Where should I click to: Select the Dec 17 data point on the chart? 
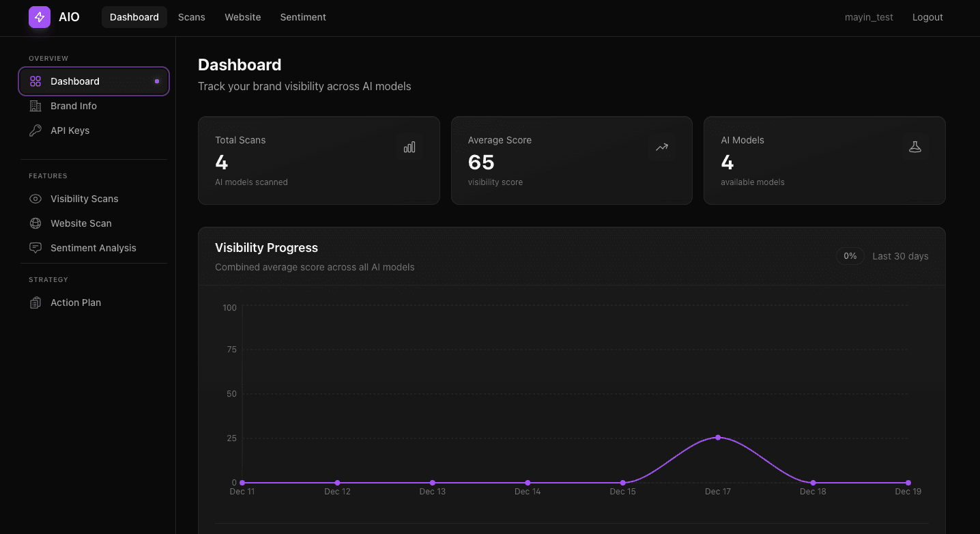click(x=718, y=437)
